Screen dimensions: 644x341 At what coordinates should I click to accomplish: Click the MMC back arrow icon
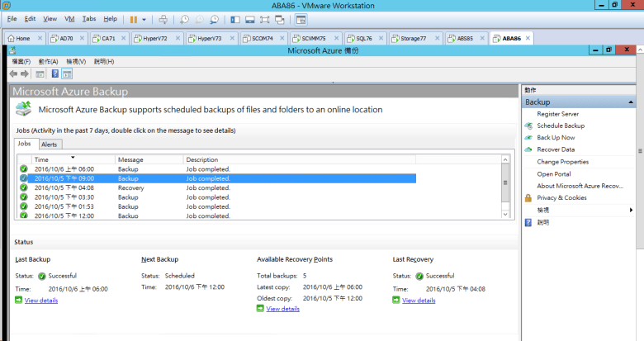(13, 73)
